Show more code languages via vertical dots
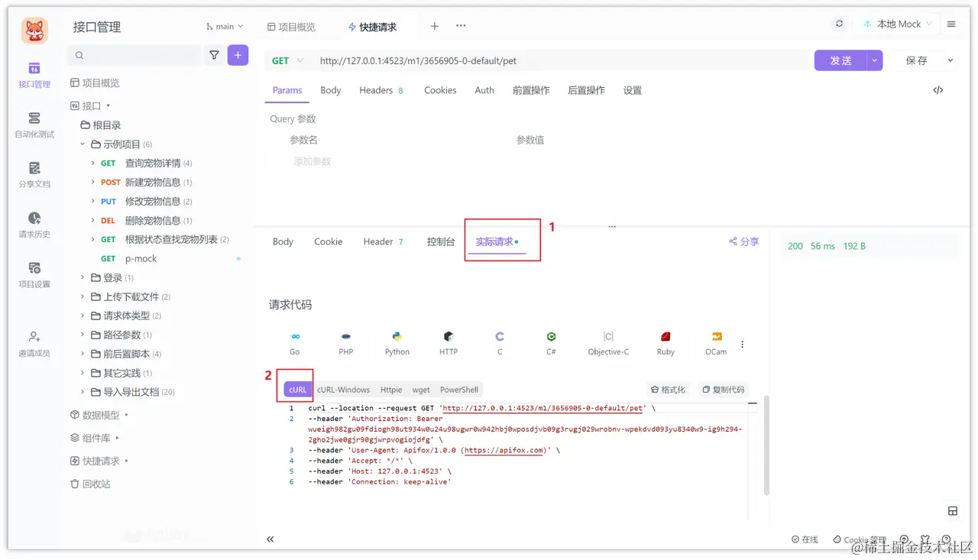This screenshot has height=560, width=978. [742, 345]
